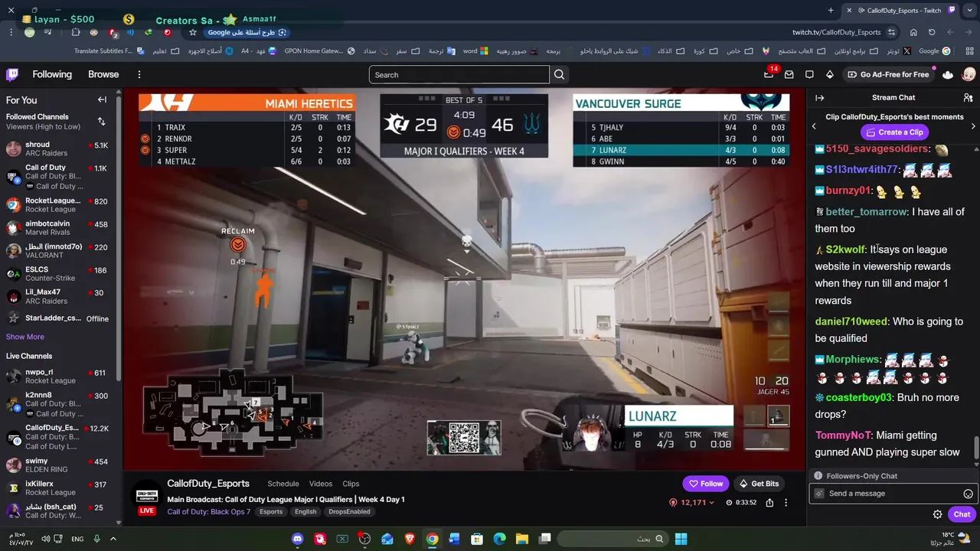Open the shroud channel in sidebar
The height and width of the screenshot is (551, 980).
tap(59, 148)
